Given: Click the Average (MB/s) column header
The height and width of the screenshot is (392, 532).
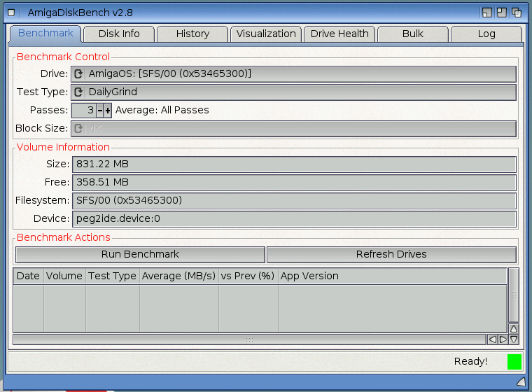Looking at the screenshot, I should [x=178, y=276].
